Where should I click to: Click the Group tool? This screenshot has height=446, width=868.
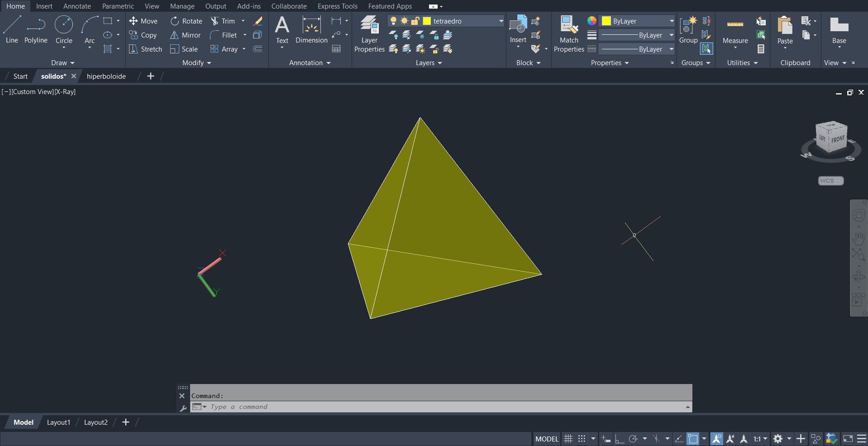[x=688, y=29]
